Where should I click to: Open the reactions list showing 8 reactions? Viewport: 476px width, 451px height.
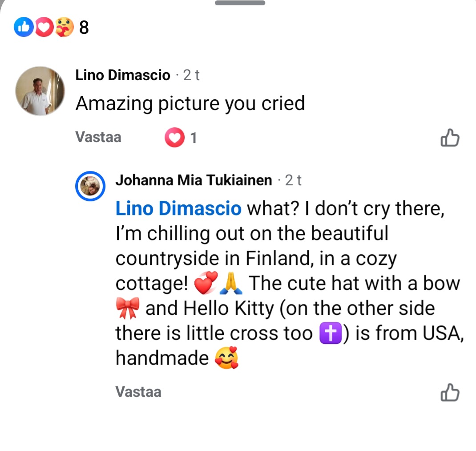pos(84,28)
